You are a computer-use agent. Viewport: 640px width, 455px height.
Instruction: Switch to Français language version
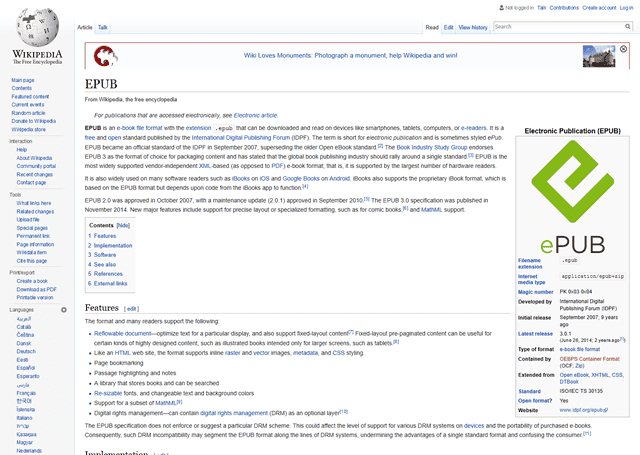point(26,393)
